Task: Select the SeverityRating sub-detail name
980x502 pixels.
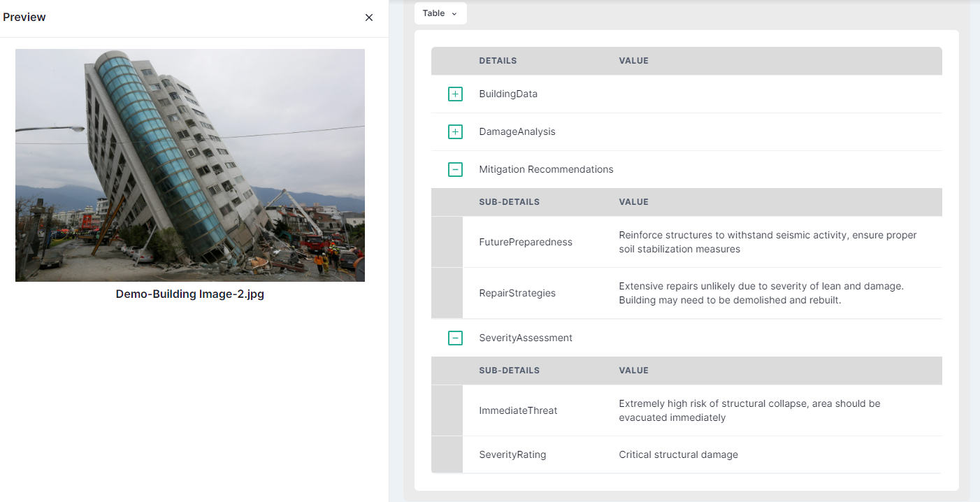Action: click(x=512, y=454)
